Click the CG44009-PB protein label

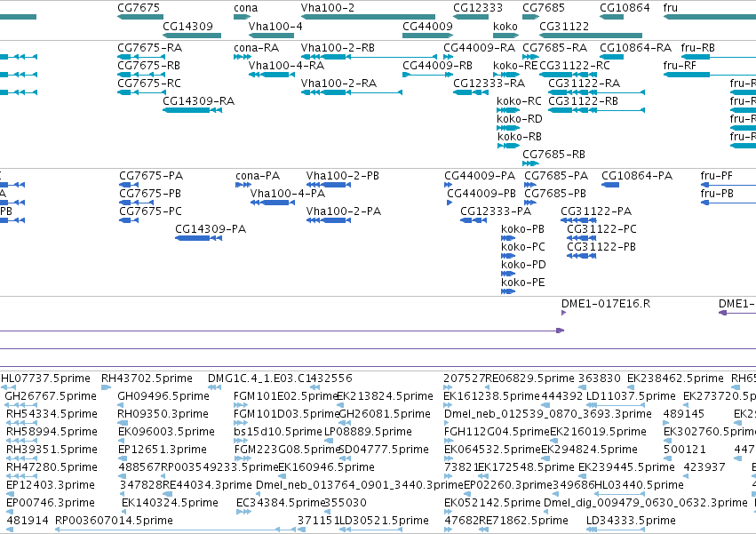point(481,194)
